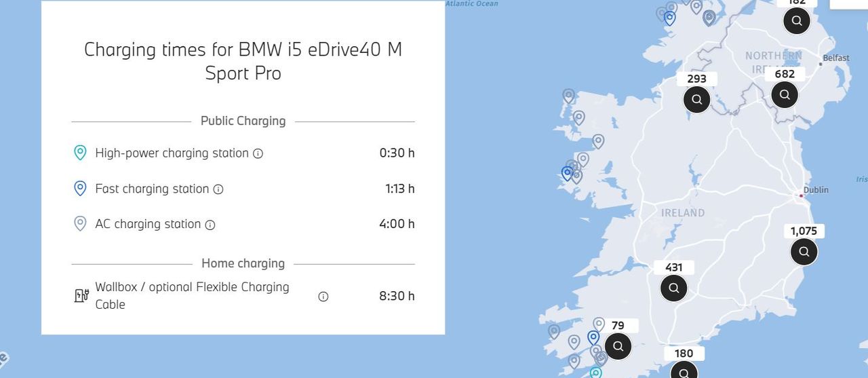Zoom into the 79 stations cluster
Image resolution: width=868 pixels, height=378 pixels.
click(x=618, y=345)
